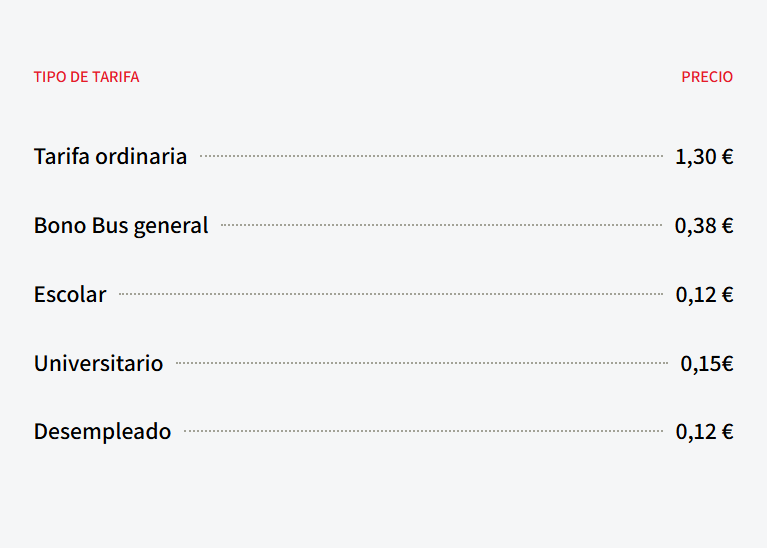Click the dotted line beside Tarifa ordinaria
Viewport: 767px width, 548px height.
431,156
